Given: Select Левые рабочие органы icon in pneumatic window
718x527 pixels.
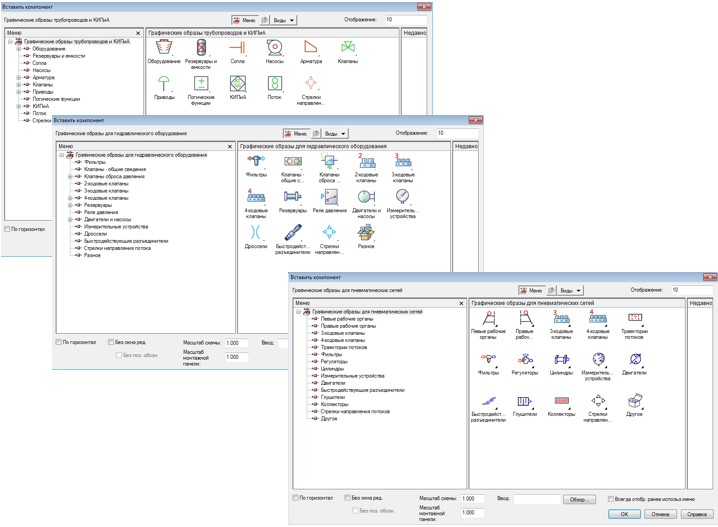Looking at the screenshot, I should coord(489,318).
